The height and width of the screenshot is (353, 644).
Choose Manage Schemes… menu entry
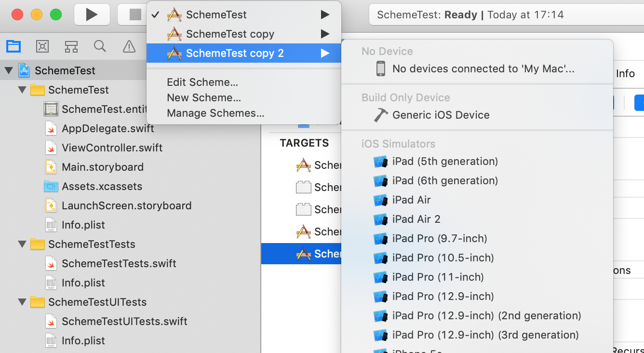215,113
